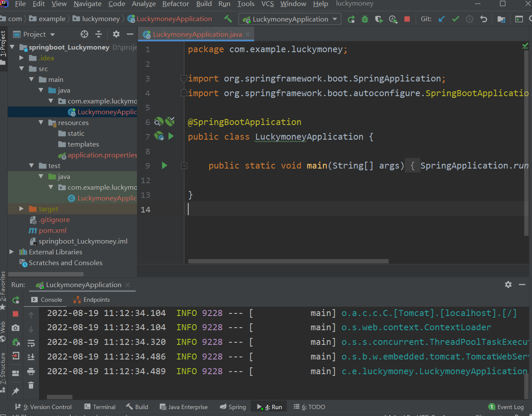The height and width of the screenshot is (416, 532).
Task: Pin the Run tab with the pin icon
Action: tap(16, 391)
